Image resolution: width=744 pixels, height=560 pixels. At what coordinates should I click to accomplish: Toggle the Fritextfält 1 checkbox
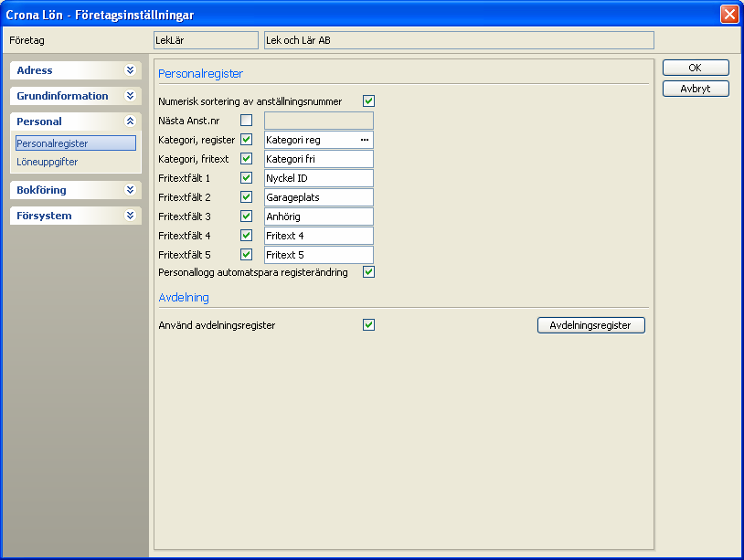(x=246, y=178)
